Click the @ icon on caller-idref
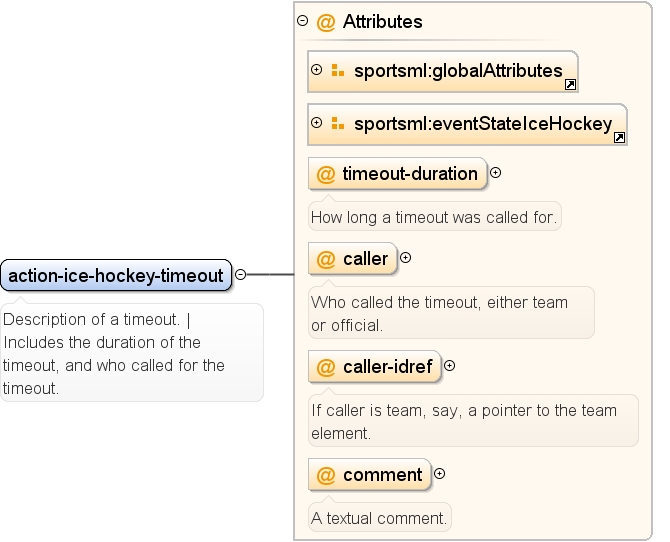 pyautogui.click(x=326, y=367)
